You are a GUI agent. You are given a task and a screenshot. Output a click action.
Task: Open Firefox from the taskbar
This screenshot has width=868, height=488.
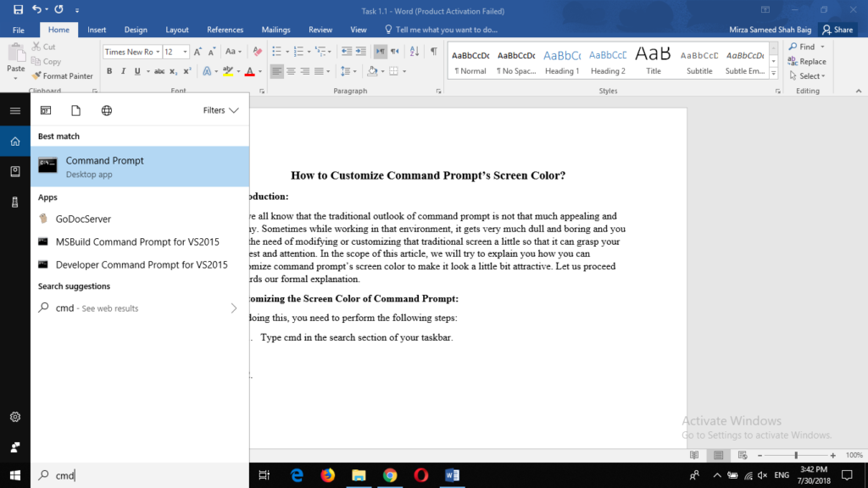click(328, 475)
